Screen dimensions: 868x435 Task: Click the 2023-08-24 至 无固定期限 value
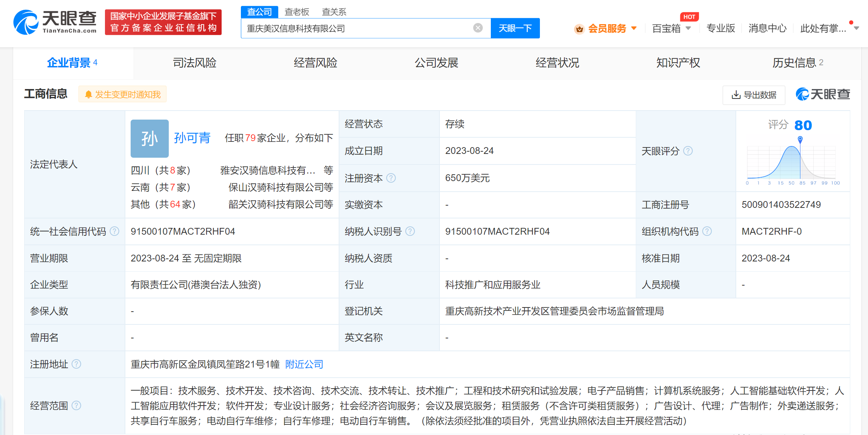click(x=186, y=258)
